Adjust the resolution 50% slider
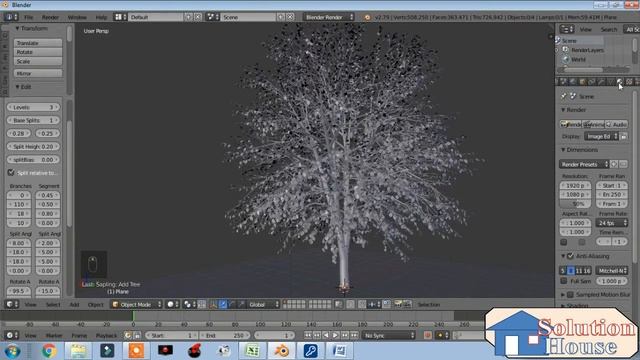 coord(576,204)
